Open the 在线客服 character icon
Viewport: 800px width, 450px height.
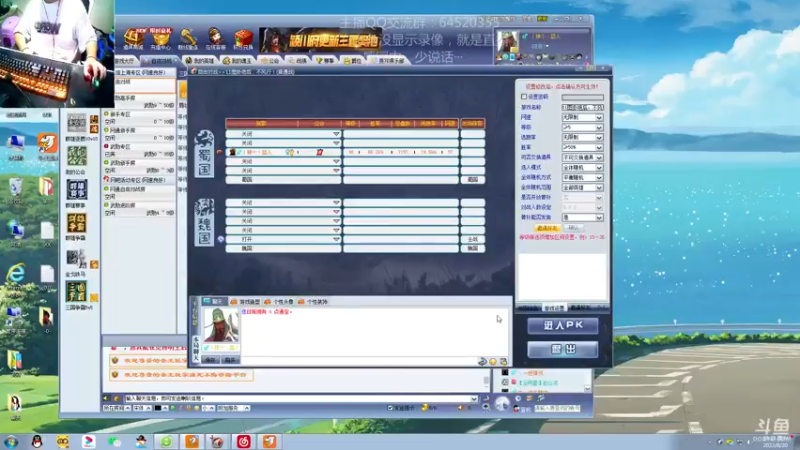click(216, 39)
